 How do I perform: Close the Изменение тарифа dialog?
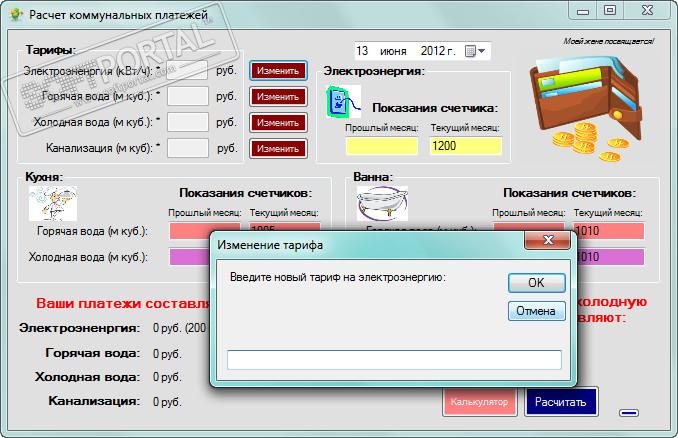click(547, 240)
